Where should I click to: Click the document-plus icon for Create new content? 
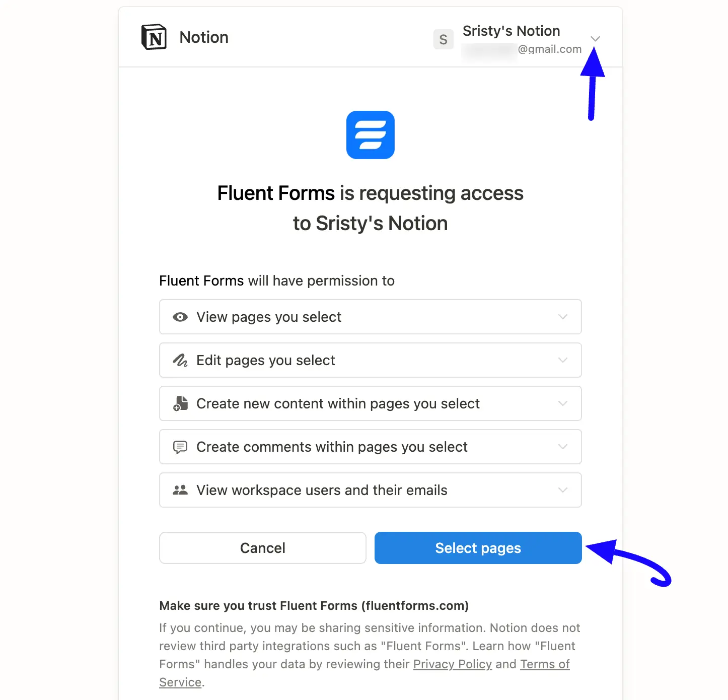(180, 403)
